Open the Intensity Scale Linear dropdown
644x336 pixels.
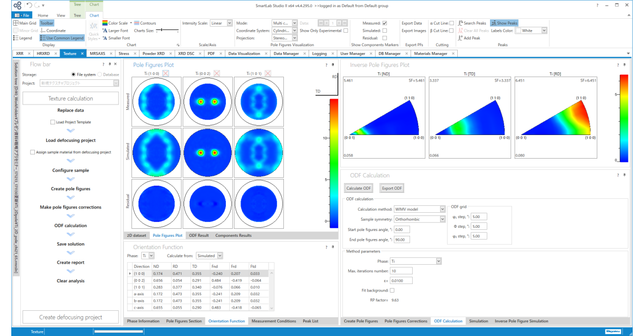pos(221,23)
